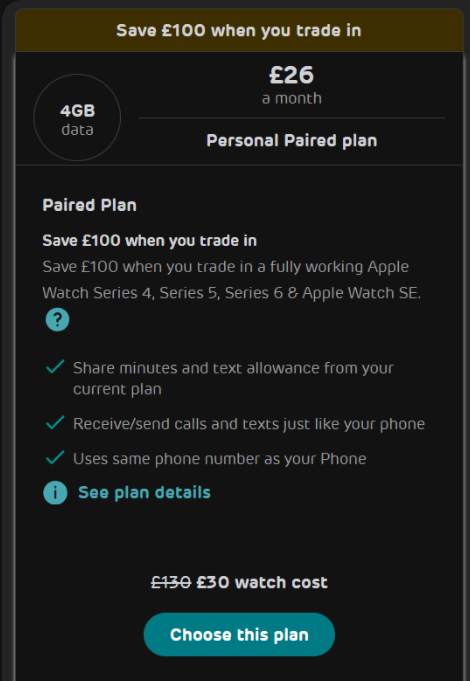470x681 pixels.
Task: Click checkmark next to share minutes allowance
Action: click(x=55, y=367)
